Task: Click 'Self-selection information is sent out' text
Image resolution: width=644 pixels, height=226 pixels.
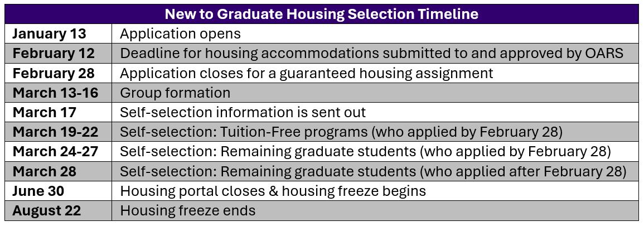Action: point(243,113)
